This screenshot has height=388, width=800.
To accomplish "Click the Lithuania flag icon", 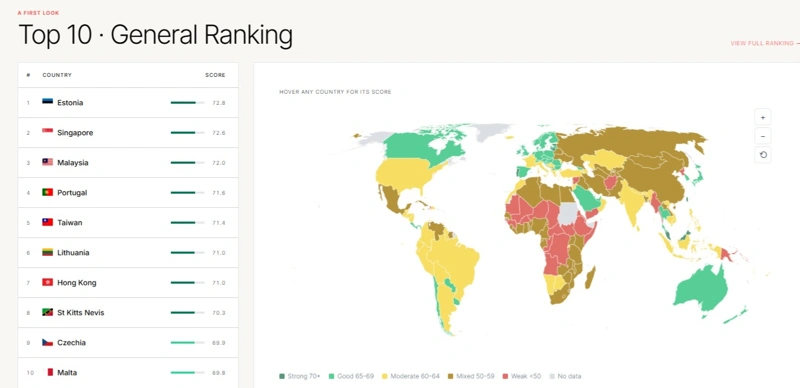I will (47, 252).
